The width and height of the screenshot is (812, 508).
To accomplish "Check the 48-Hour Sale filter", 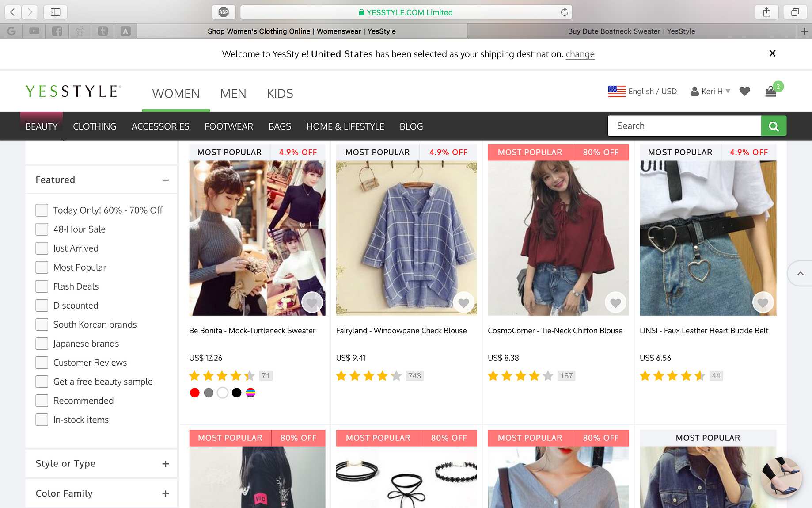I will 42,229.
